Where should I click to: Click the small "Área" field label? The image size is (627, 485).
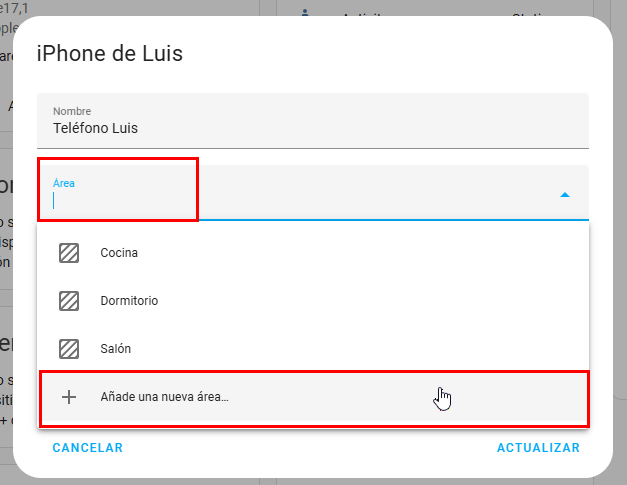(64, 183)
